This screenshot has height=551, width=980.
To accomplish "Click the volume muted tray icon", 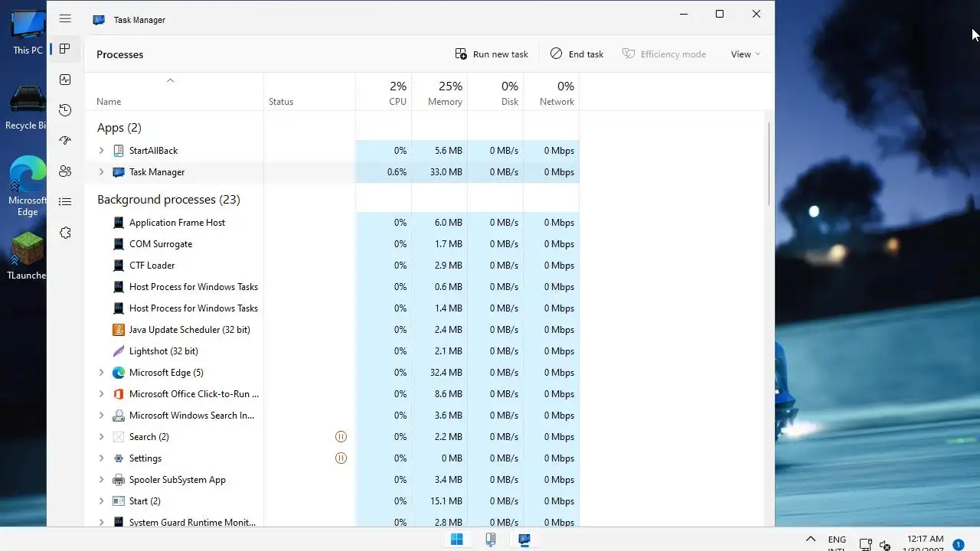I will (885, 545).
